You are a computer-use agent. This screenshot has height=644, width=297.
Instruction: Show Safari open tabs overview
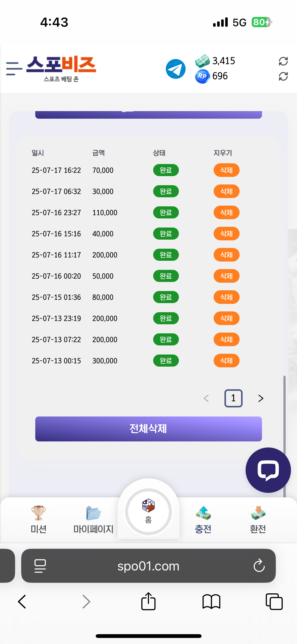click(x=274, y=602)
